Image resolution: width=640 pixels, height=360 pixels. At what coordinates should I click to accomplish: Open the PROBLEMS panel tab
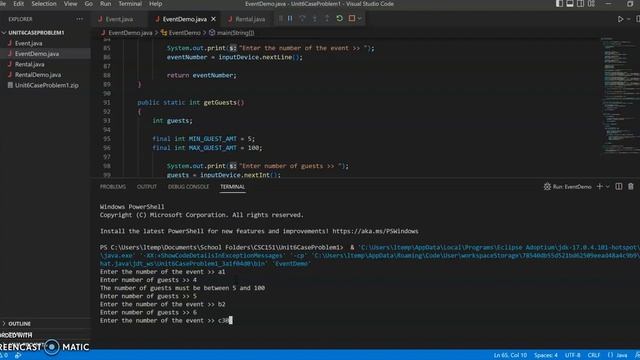113,187
